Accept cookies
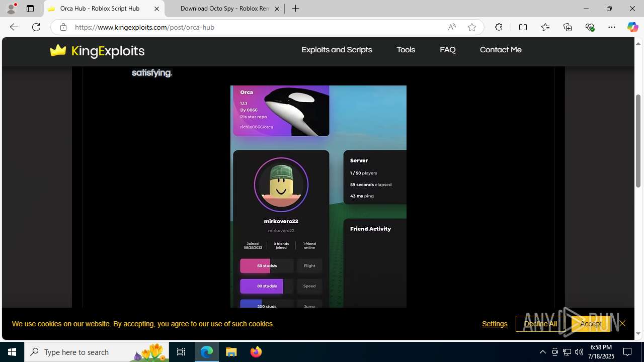This screenshot has height=362, width=644. click(x=591, y=324)
